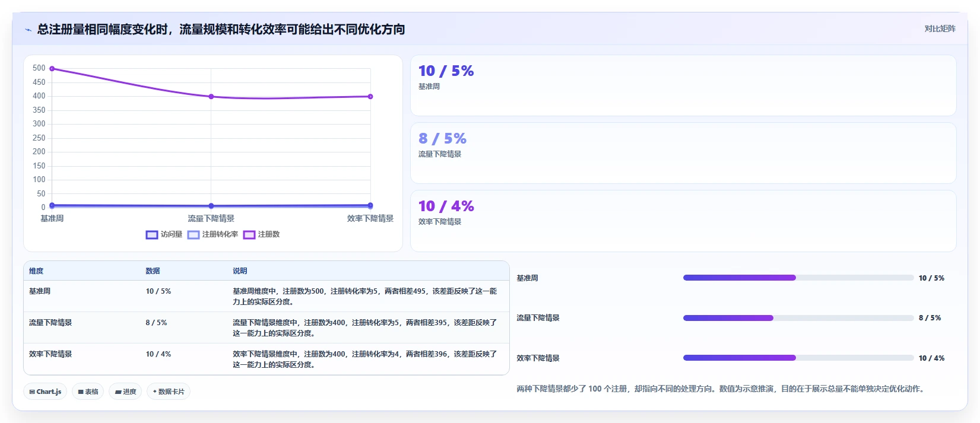Click the 效率下降情景 x-axis label
The width and height of the screenshot is (980, 423).
point(370,219)
